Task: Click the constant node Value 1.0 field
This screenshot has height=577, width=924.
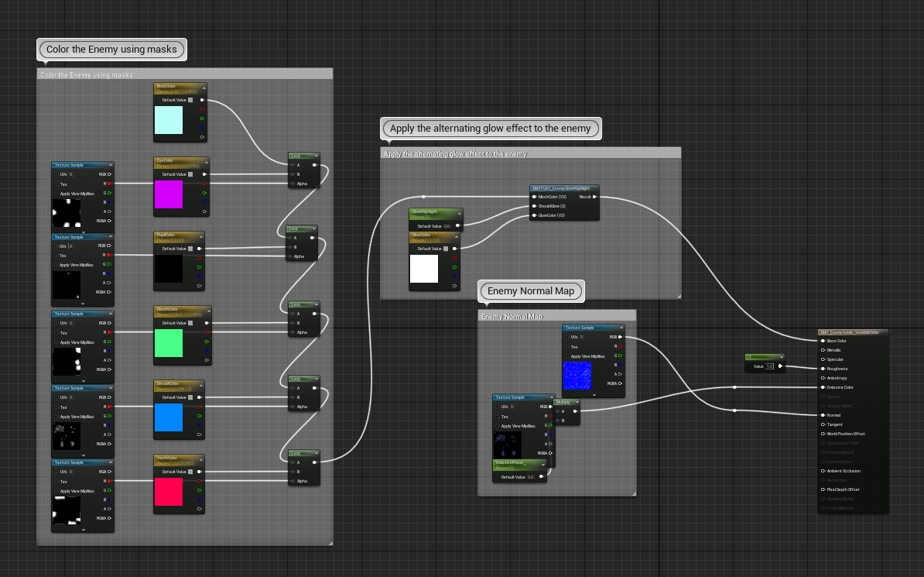Action: pos(769,366)
